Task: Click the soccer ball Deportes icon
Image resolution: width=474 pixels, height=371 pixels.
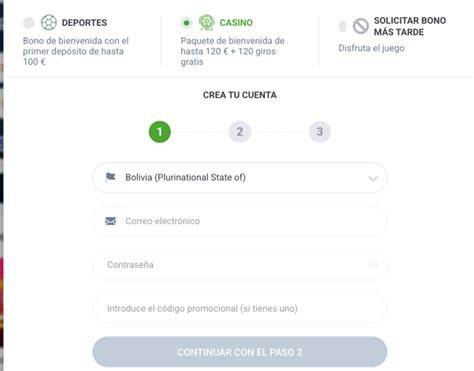Action: pyautogui.click(x=49, y=23)
